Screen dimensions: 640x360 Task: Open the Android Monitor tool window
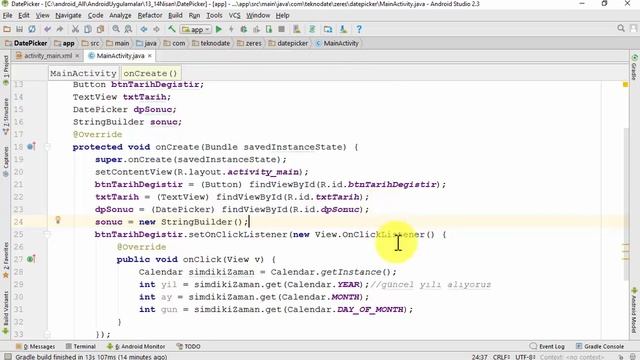[136, 346]
